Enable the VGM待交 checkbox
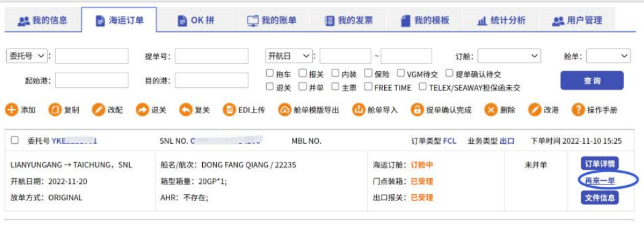Viewport: 644px width, 233px height. click(x=401, y=73)
